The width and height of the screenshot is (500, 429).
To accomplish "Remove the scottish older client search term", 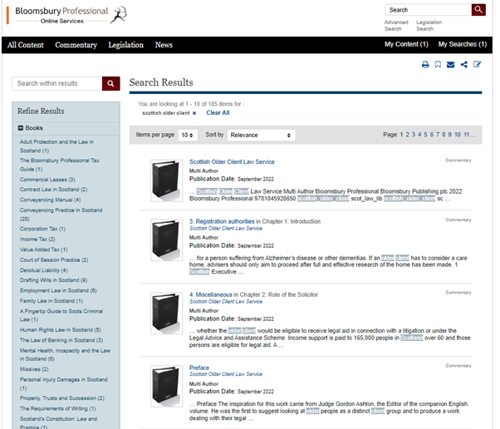I will tap(194, 113).
